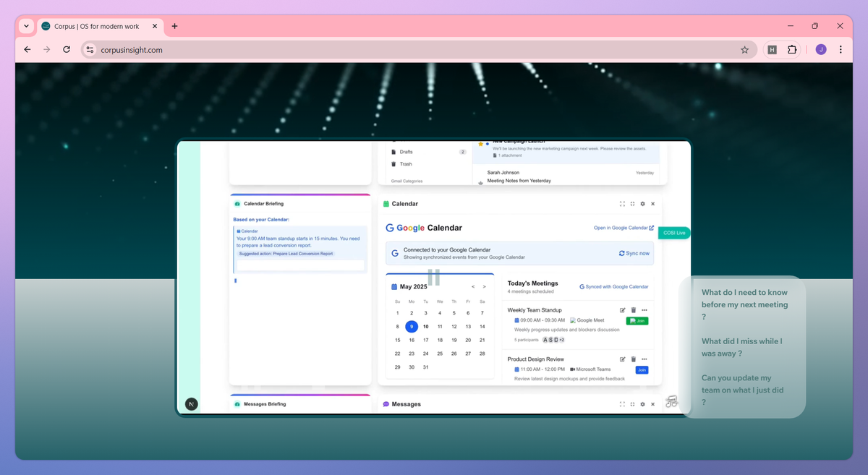Click the music notes icon
Image resolution: width=868 pixels, height=475 pixels.
pyautogui.click(x=671, y=402)
